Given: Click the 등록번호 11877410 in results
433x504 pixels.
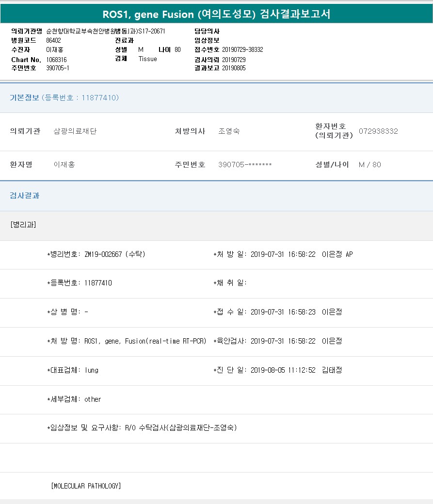Looking at the screenshot, I should [98, 283].
